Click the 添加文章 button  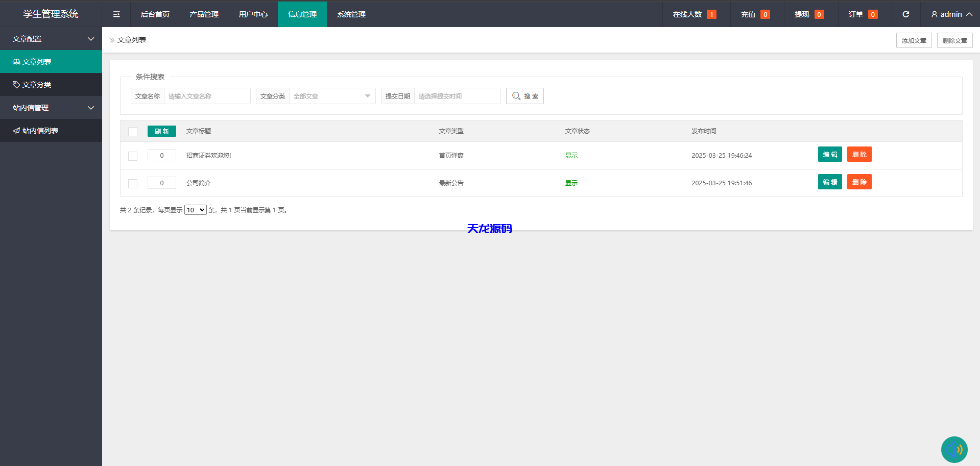pyautogui.click(x=914, y=40)
